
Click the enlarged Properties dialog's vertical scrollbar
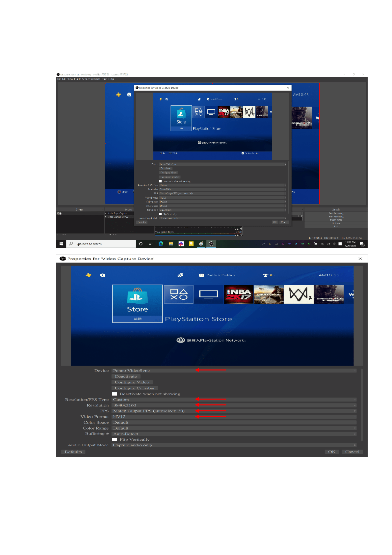362,405
